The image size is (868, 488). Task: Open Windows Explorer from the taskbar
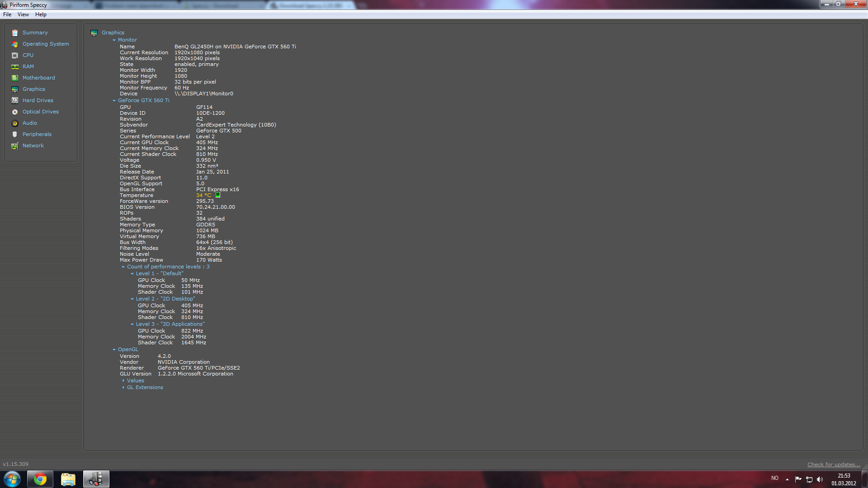[68, 479]
